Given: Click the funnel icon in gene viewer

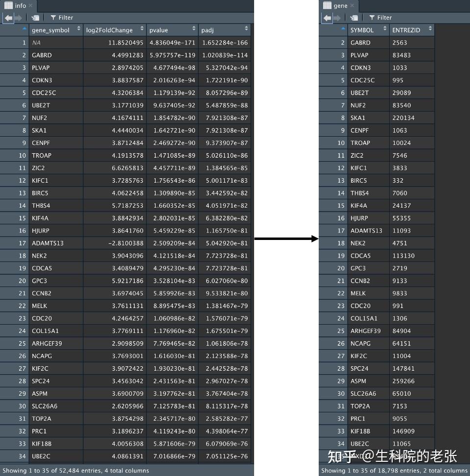Looking at the screenshot, I should pos(372,18).
